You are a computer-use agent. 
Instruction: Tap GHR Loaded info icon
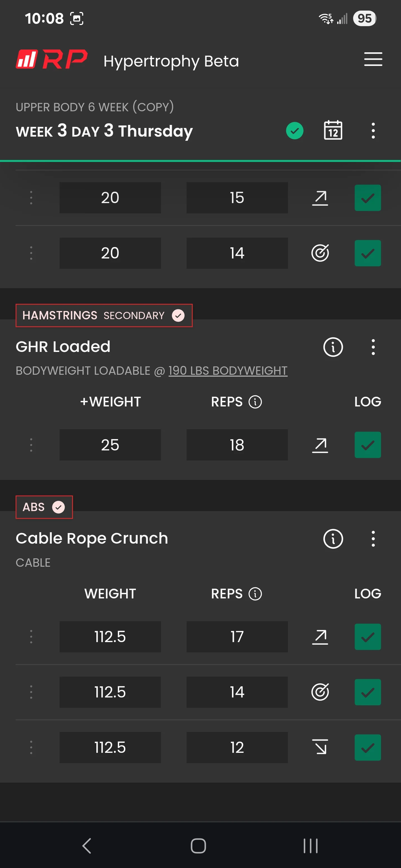(x=333, y=347)
